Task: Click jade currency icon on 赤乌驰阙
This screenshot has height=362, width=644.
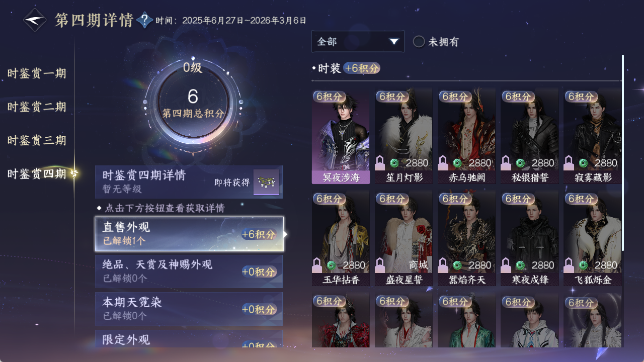Action: pos(457,163)
